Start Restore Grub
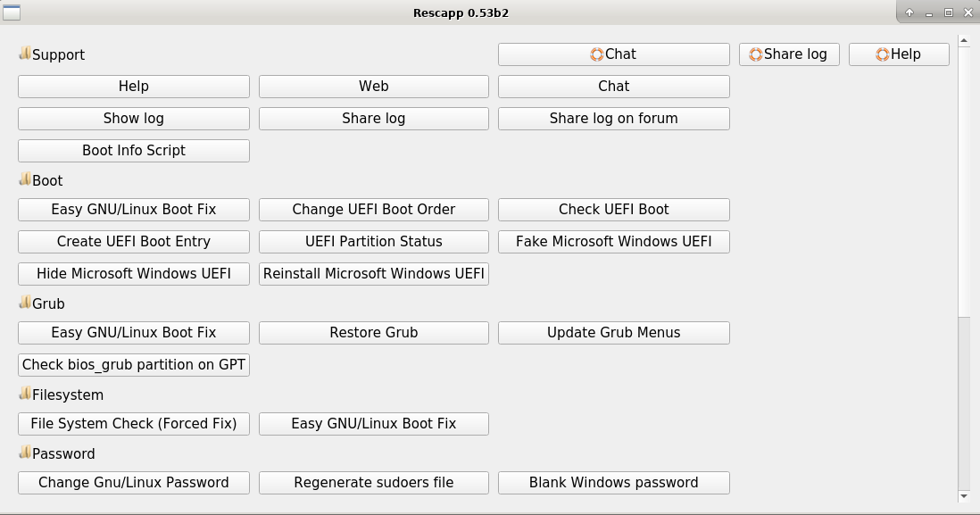Screen dimensions: 980x515 pos(373,332)
